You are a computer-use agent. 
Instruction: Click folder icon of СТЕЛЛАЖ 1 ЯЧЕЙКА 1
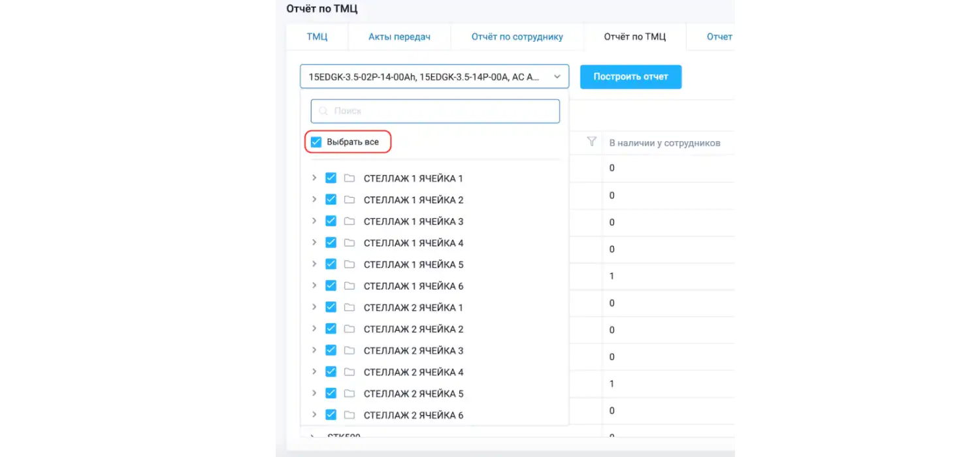click(x=350, y=178)
